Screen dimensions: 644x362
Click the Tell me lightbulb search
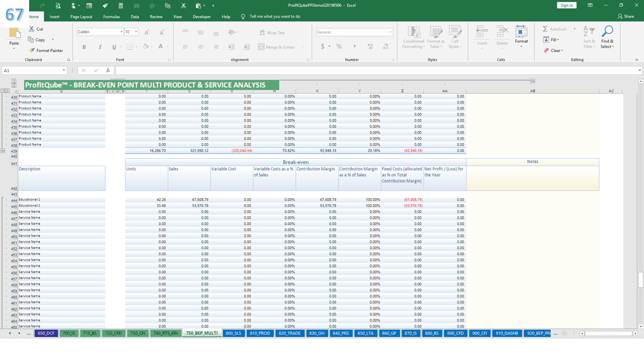pos(243,17)
